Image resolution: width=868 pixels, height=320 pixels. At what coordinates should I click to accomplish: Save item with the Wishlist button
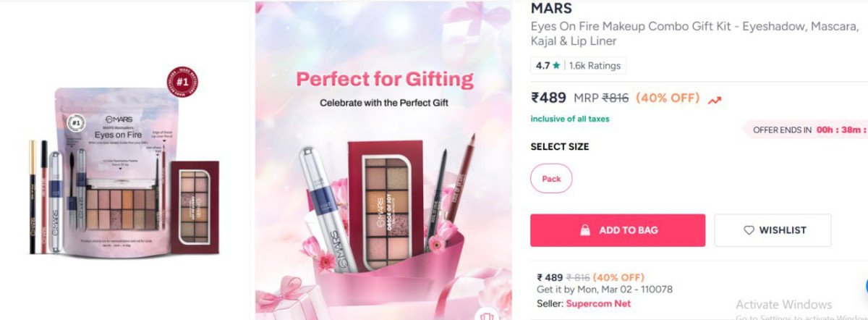click(773, 230)
